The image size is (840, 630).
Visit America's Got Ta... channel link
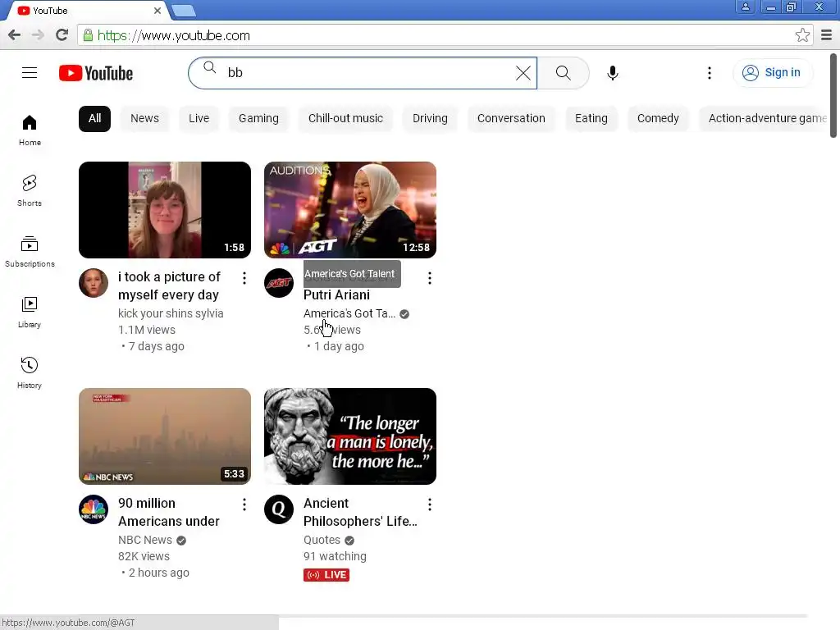click(x=349, y=313)
